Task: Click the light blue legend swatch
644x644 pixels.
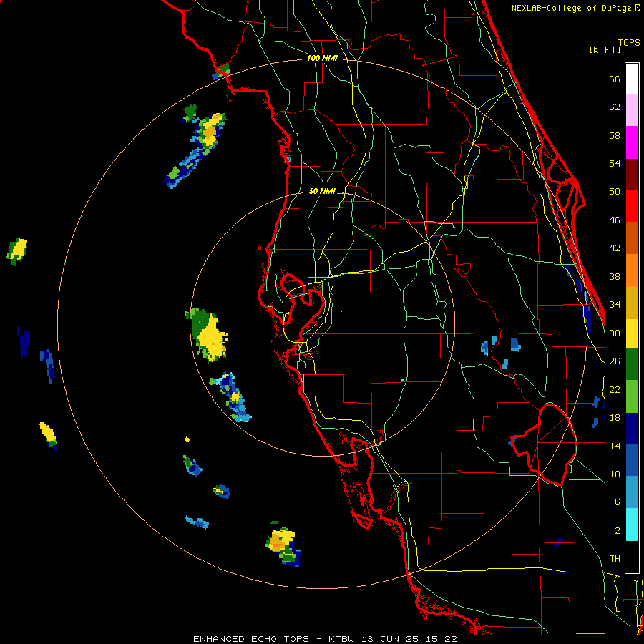Action: pos(632,492)
